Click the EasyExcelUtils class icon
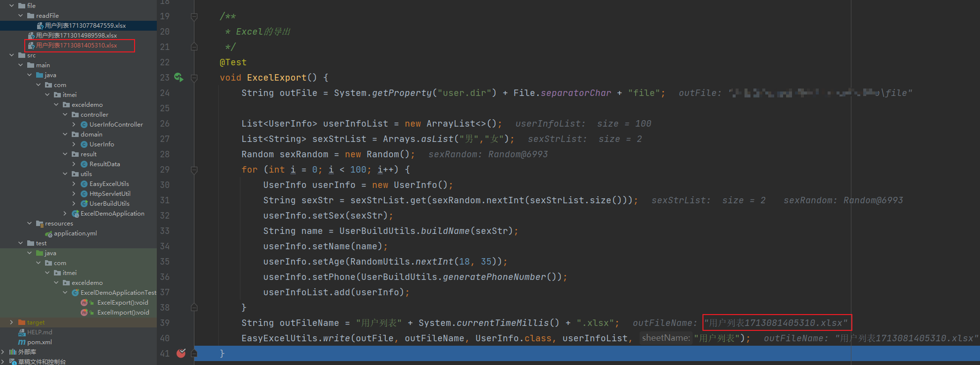 (84, 184)
